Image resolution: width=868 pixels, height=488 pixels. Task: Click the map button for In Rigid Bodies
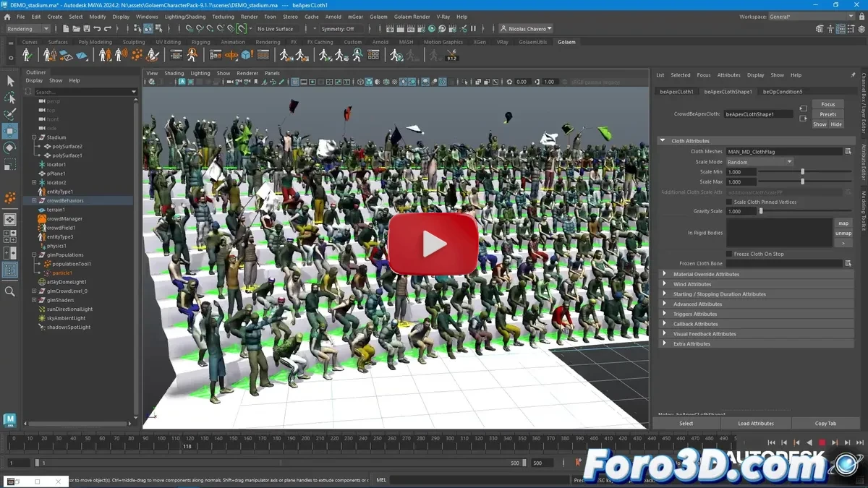(x=843, y=223)
